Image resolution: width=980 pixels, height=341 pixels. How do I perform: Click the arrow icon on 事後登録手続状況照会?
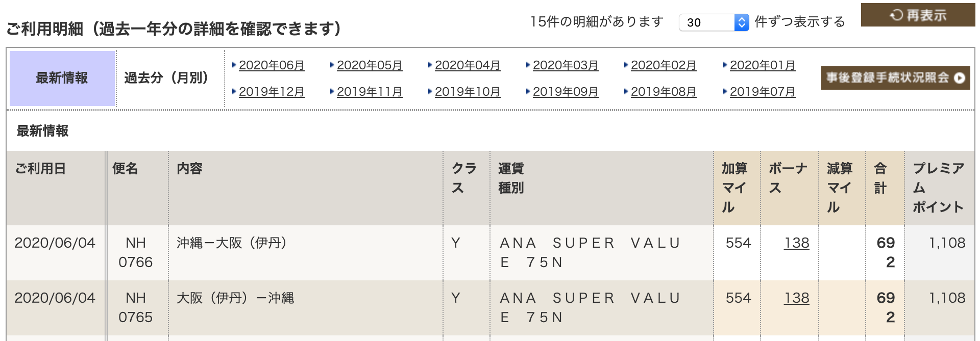(x=960, y=78)
